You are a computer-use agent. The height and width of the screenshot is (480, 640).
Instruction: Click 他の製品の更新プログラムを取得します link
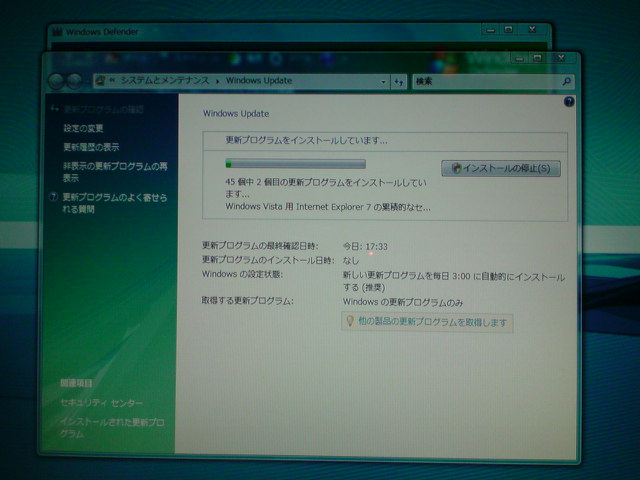432,322
